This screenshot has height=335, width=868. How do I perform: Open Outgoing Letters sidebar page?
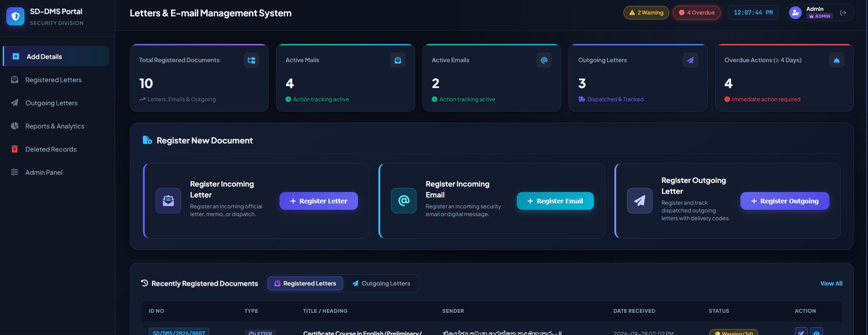[56, 103]
